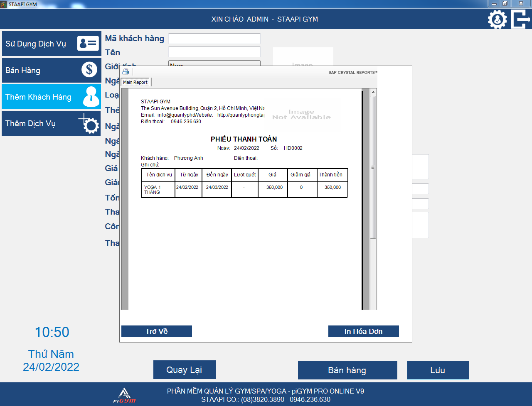
Task: Click the gear-plus icon on Thêm Dịch Vụ
Action: (89, 123)
